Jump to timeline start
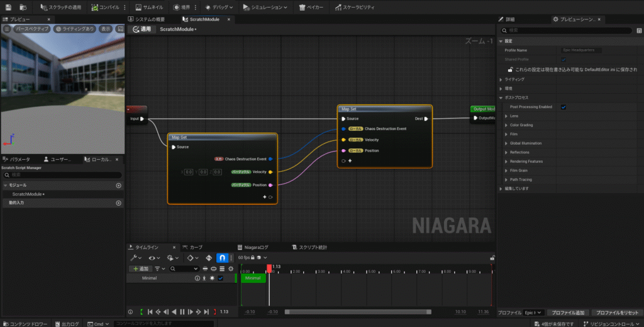 click(x=150, y=312)
